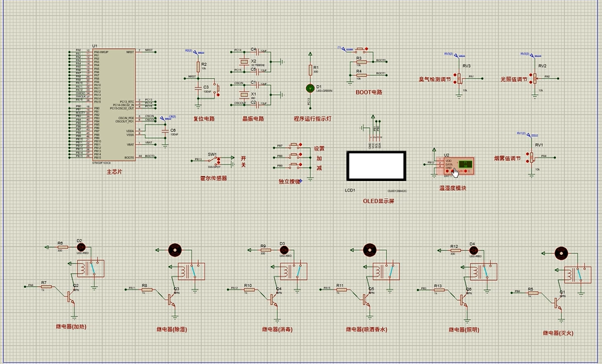Select resistor R13 in lighting circuit
The image size is (602, 364).
(439, 290)
